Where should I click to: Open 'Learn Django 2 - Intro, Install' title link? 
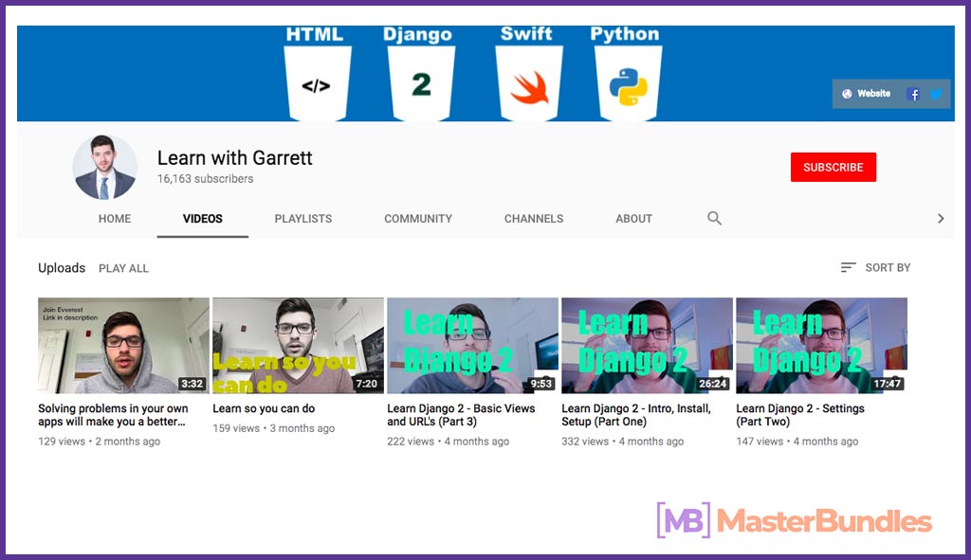click(x=636, y=415)
